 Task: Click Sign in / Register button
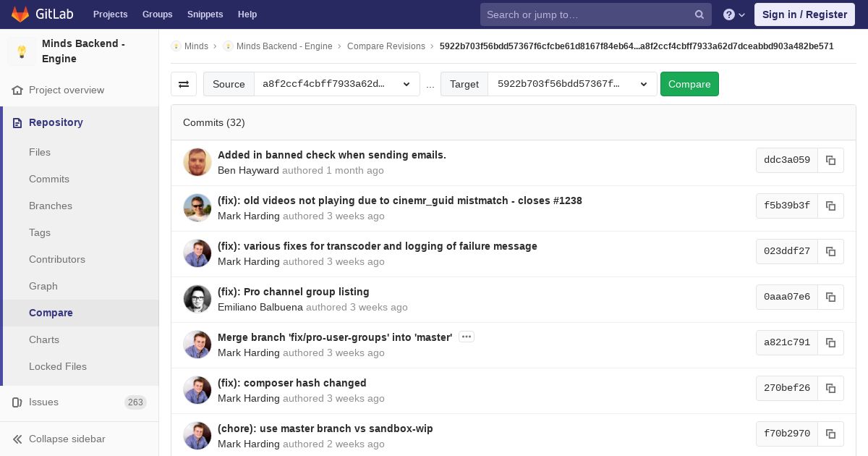pos(804,14)
